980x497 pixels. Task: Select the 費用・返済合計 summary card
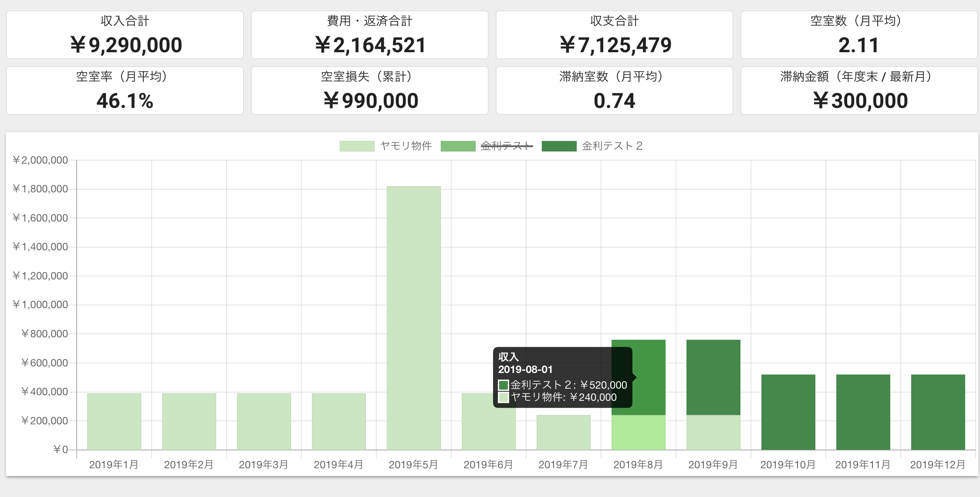coord(370,35)
